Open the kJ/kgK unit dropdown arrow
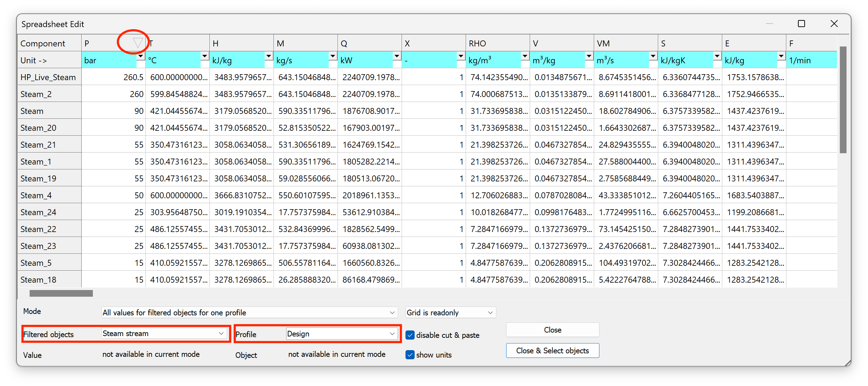This screenshot has width=868, height=386. tap(717, 56)
